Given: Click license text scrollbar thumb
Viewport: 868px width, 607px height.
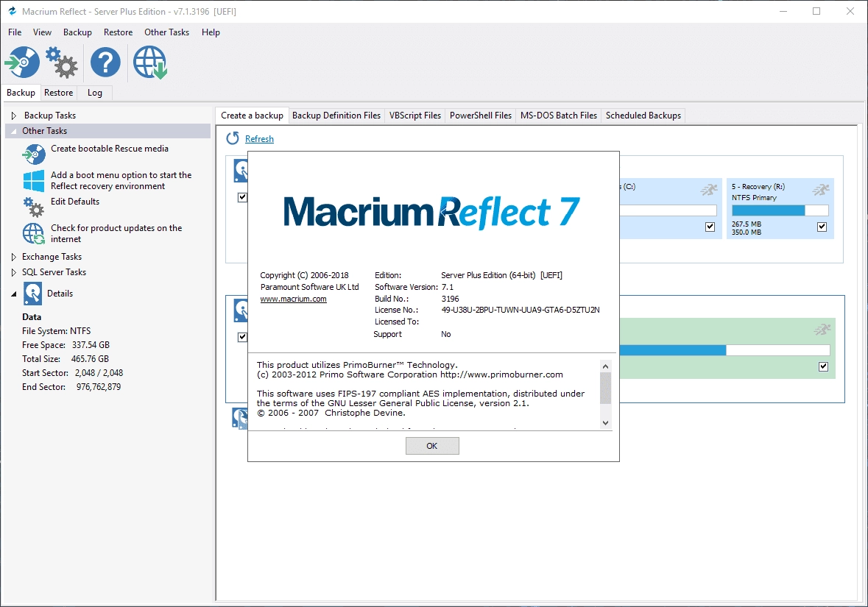Looking at the screenshot, I should [x=606, y=388].
